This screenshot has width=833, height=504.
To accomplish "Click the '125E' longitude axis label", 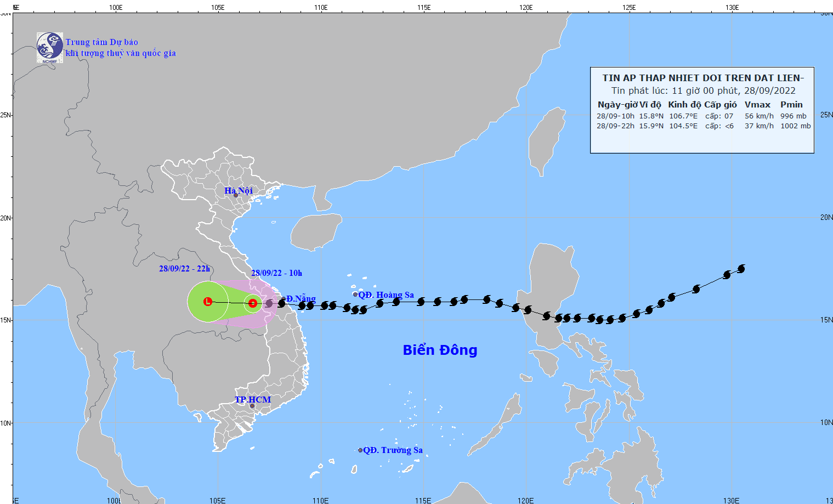I will (x=629, y=8).
